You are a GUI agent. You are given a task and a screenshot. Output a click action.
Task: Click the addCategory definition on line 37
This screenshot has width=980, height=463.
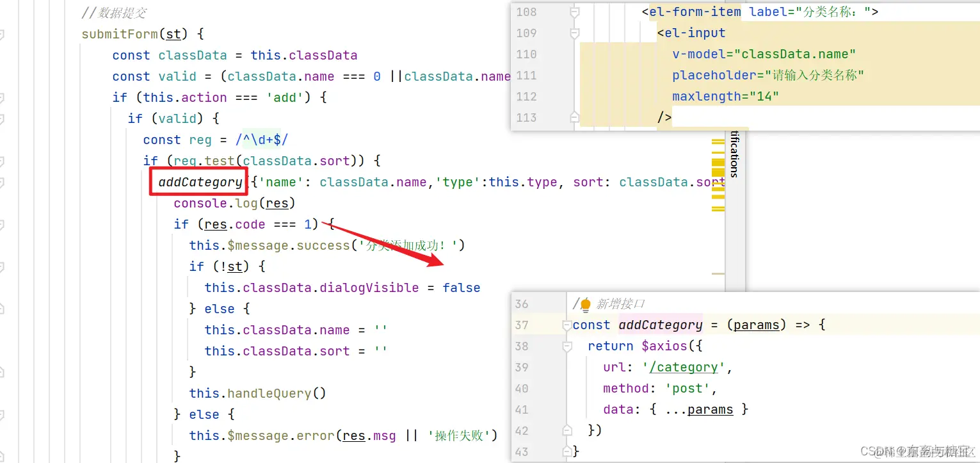pos(661,325)
